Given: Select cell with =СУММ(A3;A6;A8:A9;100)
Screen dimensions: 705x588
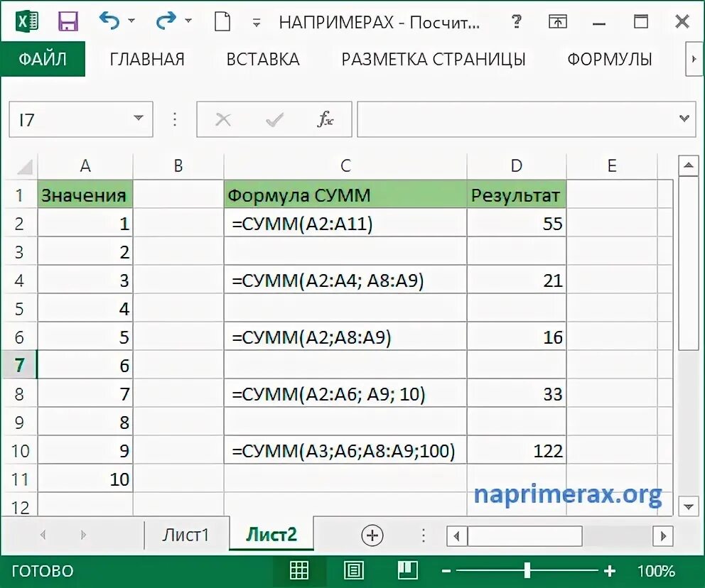Looking at the screenshot, I should 345,450.
